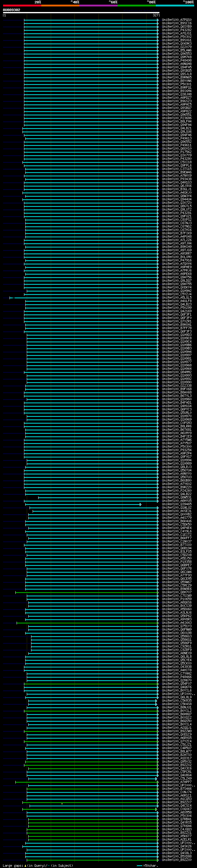The image size is (197, 868).
Task: Select the UniRef100_B5LAW6 label
Action: click(x=177, y=50)
